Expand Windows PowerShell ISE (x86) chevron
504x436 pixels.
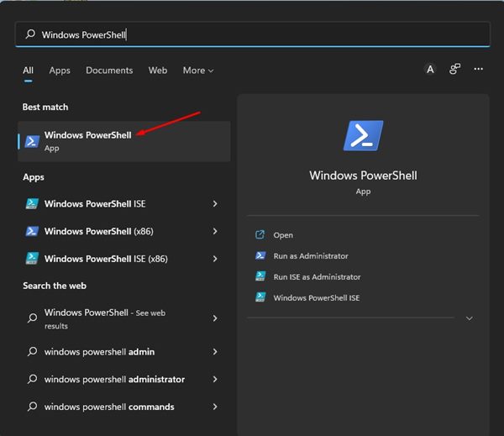[x=215, y=259]
